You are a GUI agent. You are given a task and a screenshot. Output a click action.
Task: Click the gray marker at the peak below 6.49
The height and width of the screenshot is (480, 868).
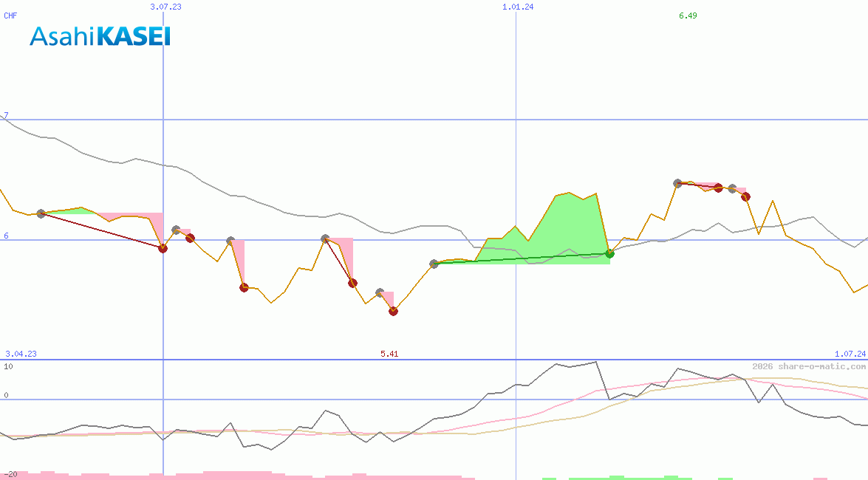pos(677,183)
